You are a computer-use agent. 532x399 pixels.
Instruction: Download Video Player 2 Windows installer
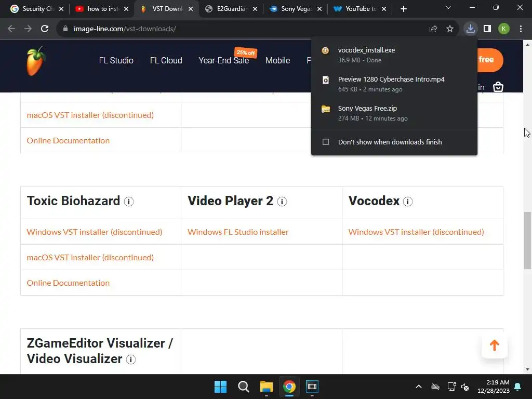click(x=238, y=232)
